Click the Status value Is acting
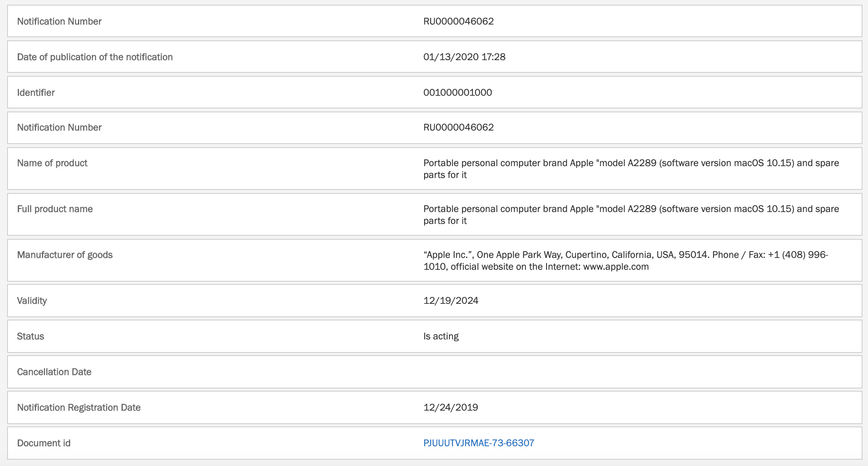Viewport: 868px width, 466px height. [441, 336]
